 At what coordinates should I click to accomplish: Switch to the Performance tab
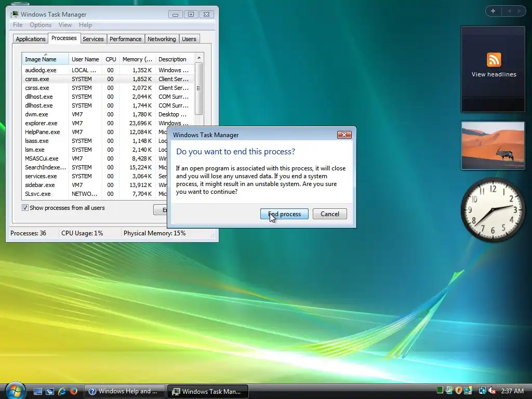pos(126,39)
